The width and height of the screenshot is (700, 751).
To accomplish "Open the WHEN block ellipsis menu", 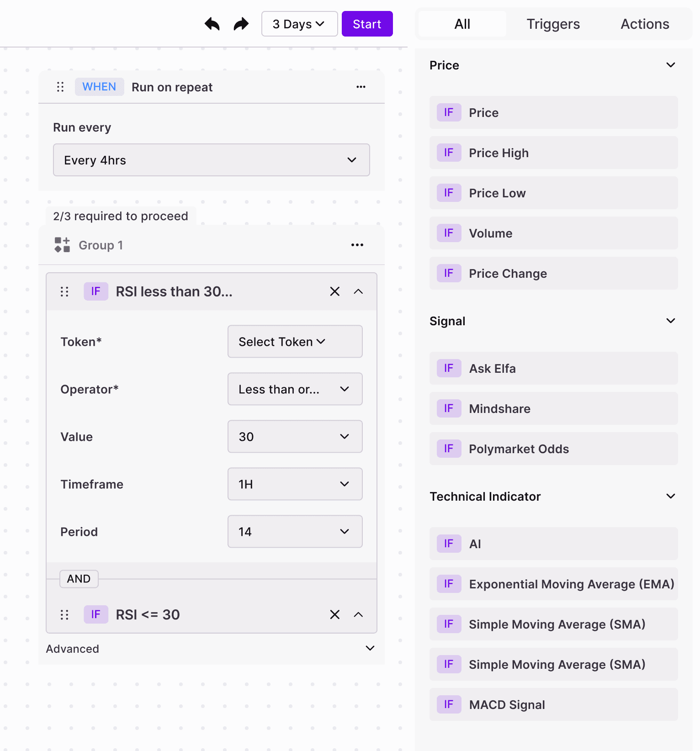I will pos(361,87).
